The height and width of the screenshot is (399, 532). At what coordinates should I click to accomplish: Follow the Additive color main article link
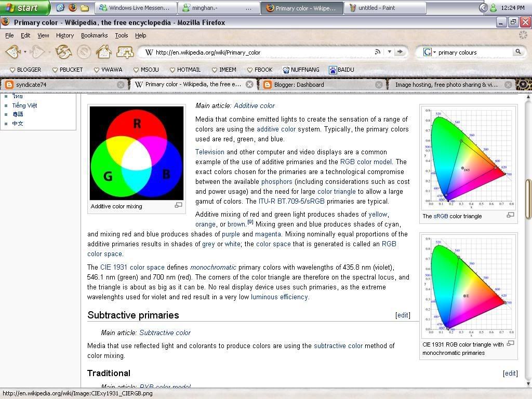[254, 106]
